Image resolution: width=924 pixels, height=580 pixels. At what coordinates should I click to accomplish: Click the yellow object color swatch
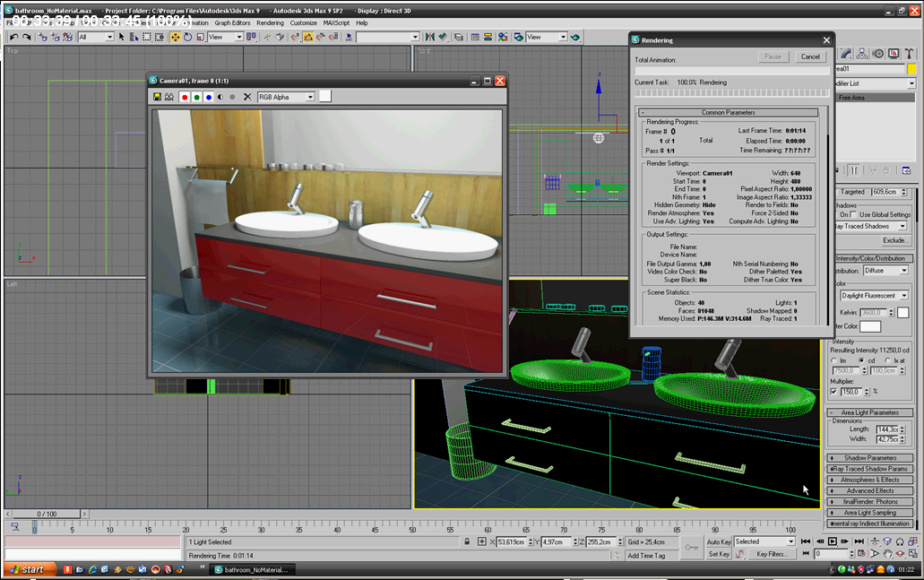point(911,69)
